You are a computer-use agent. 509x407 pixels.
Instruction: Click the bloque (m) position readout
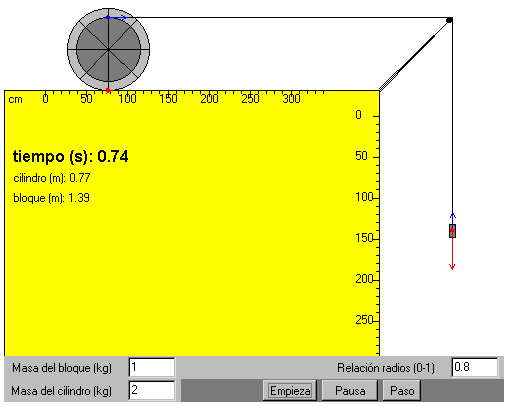(51, 198)
